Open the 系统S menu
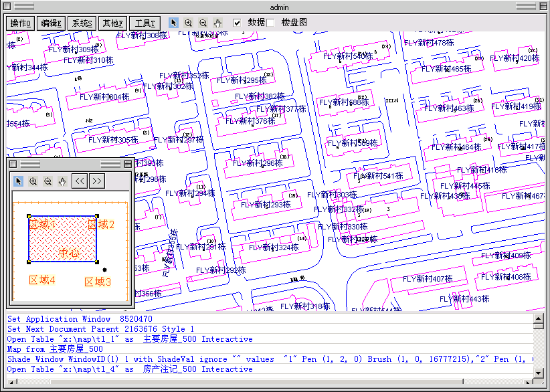Image resolution: width=550 pixels, height=392 pixels. [x=82, y=23]
